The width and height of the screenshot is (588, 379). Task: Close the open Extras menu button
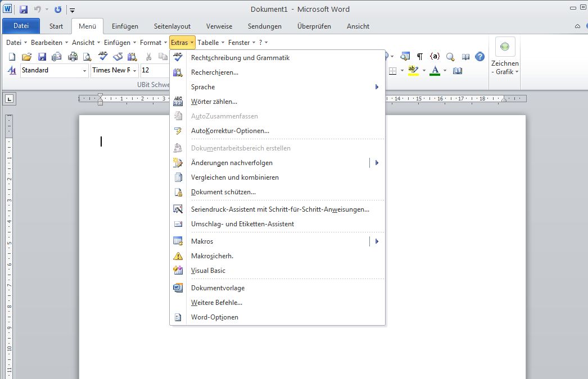[182, 43]
